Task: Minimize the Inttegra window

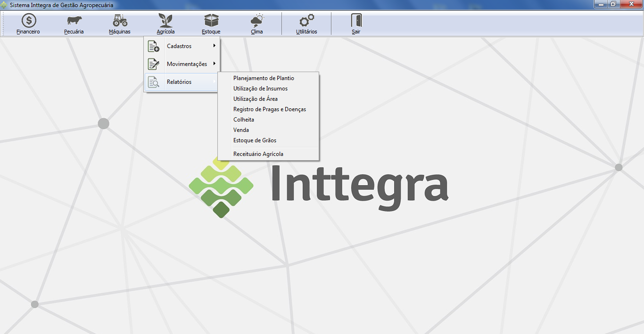Action: pyautogui.click(x=601, y=4)
